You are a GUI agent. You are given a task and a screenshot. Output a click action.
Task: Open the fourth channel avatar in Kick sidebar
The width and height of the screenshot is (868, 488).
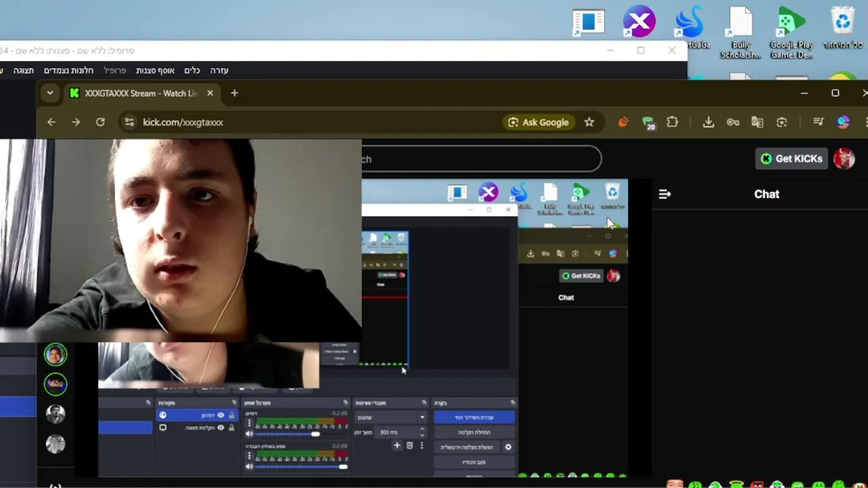(x=56, y=444)
